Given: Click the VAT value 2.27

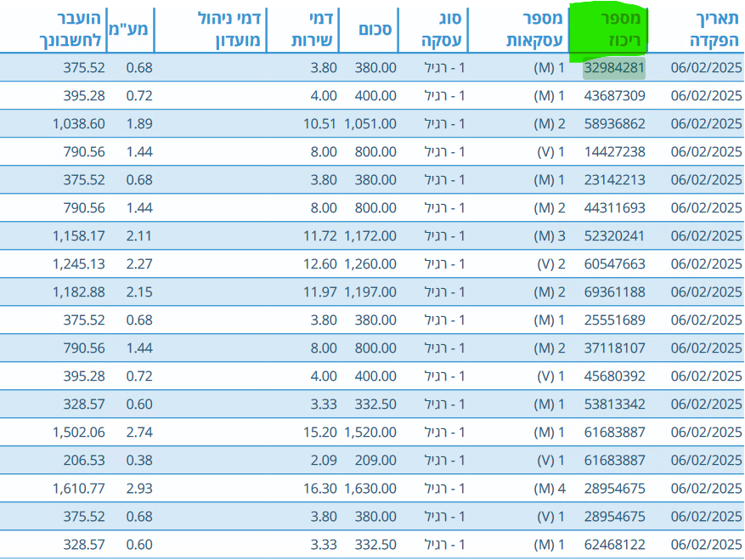Looking at the screenshot, I should [x=139, y=264].
